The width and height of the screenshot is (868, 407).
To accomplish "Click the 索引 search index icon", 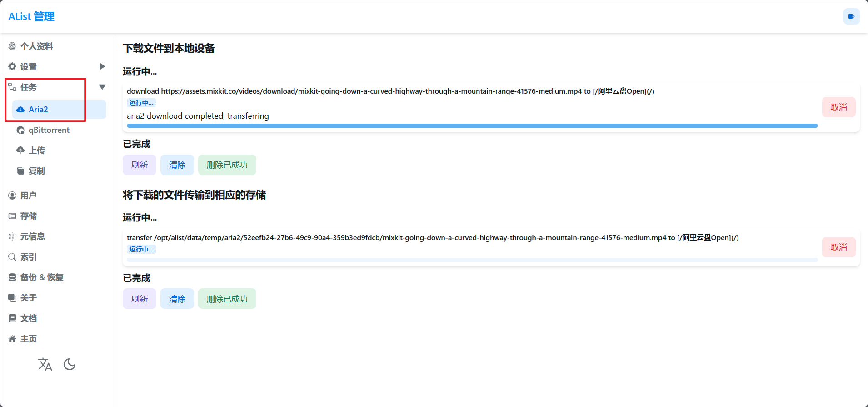I will coord(12,257).
